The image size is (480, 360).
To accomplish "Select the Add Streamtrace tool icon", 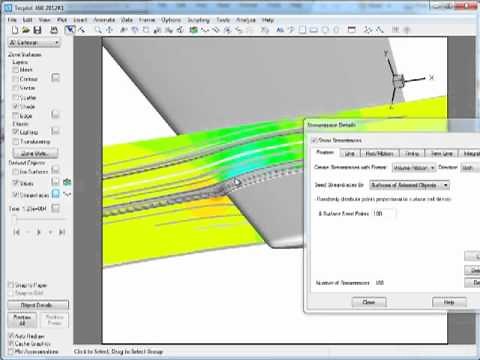I will click(204, 30).
